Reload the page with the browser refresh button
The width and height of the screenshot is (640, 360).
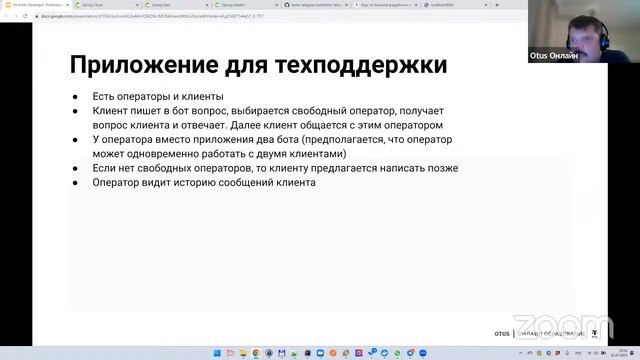pyautogui.click(x=25, y=16)
